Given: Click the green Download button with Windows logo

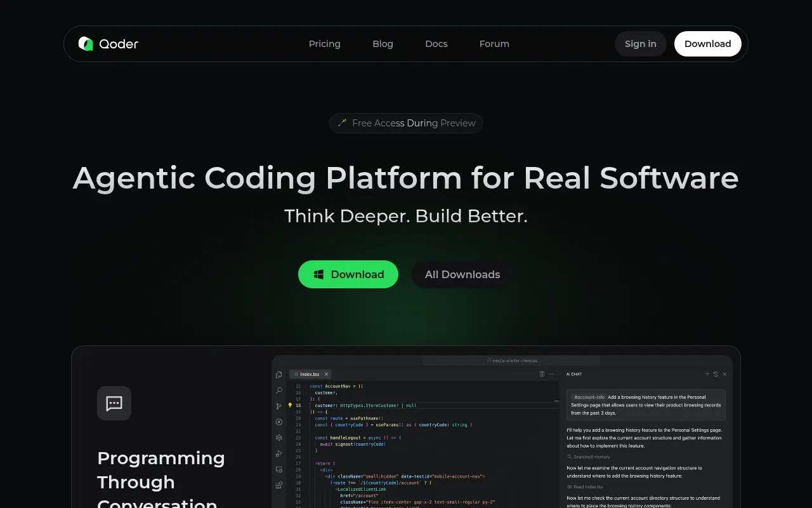Looking at the screenshot, I should [348, 274].
